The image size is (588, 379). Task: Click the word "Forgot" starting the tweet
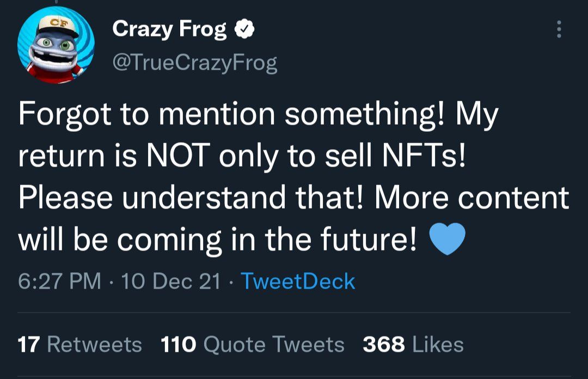(65, 114)
